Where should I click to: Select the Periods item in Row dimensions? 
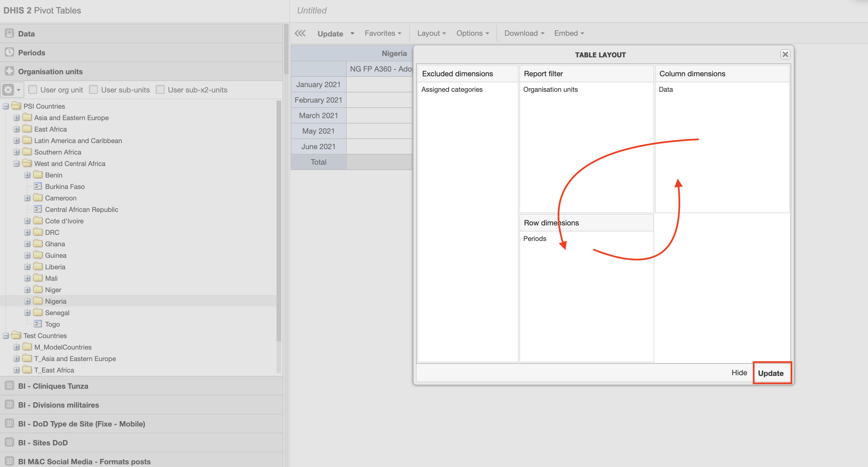[534, 239]
